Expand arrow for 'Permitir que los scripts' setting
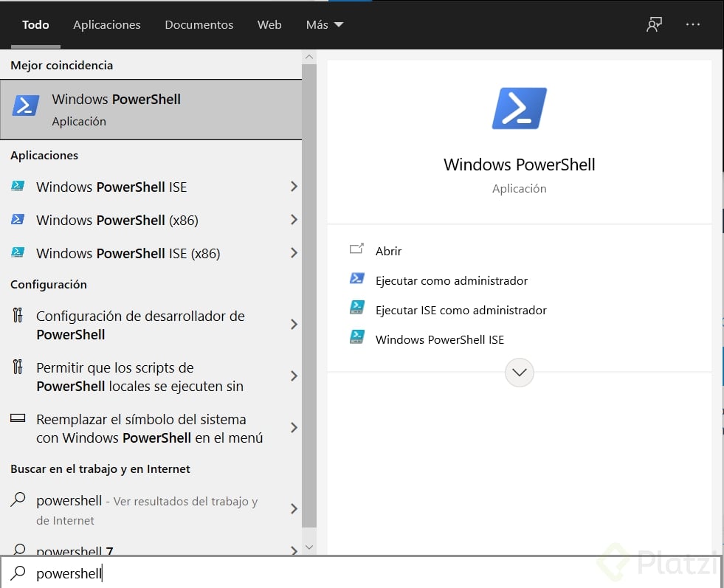Image resolution: width=724 pixels, height=588 pixels. coord(294,376)
